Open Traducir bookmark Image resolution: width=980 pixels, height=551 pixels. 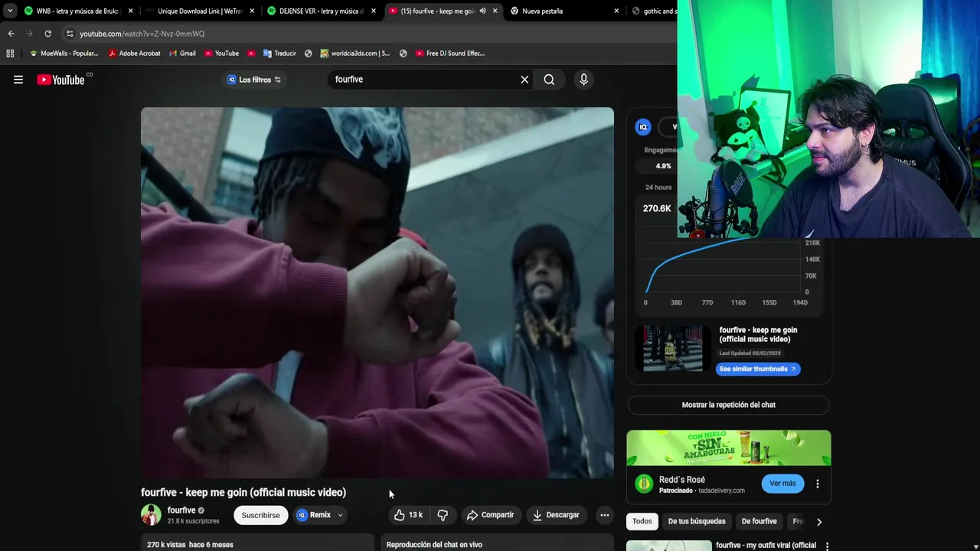click(x=279, y=54)
